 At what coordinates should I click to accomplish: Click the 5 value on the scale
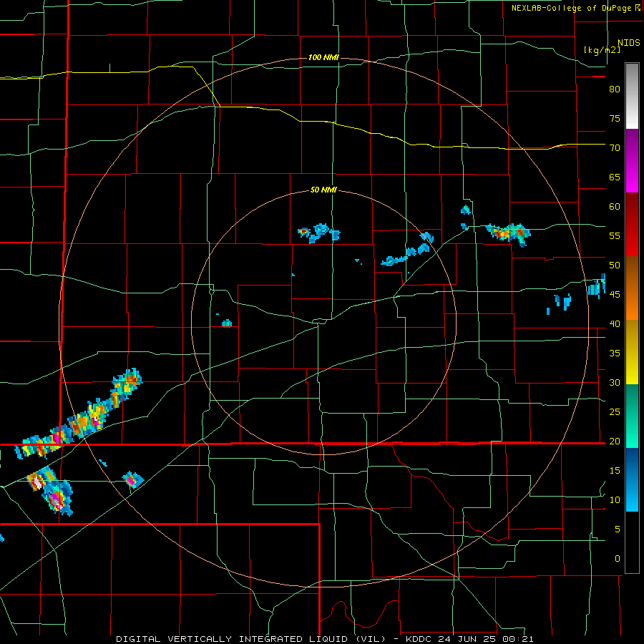(x=618, y=530)
